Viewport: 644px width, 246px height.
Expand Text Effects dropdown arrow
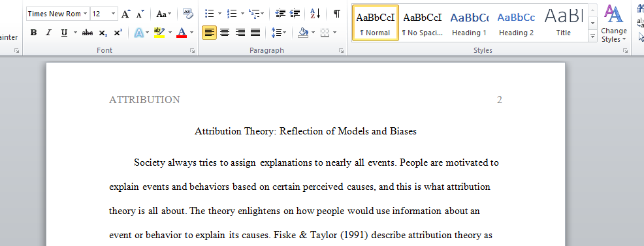(x=148, y=33)
